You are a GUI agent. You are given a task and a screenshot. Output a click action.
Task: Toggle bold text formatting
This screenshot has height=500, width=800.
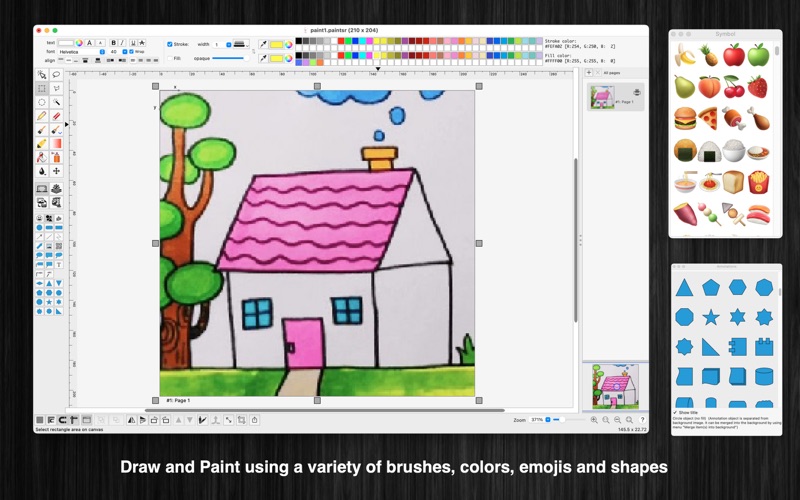pos(113,43)
